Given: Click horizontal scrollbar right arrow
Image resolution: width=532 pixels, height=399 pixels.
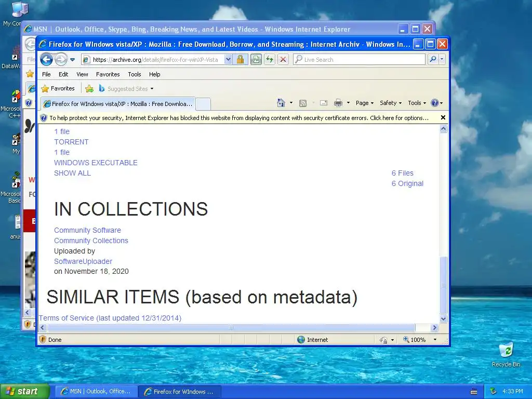Looking at the screenshot, I should pyautogui.click(x=435, y=327).
